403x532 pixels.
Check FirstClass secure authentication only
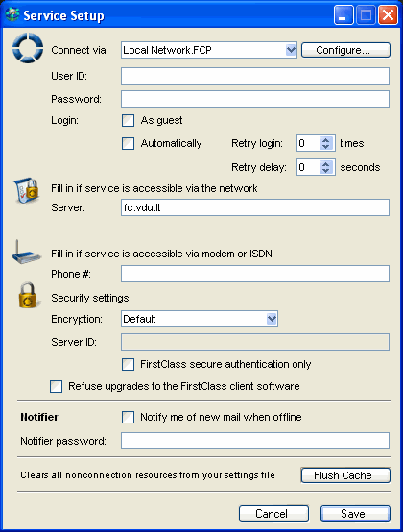coord(129,364)
